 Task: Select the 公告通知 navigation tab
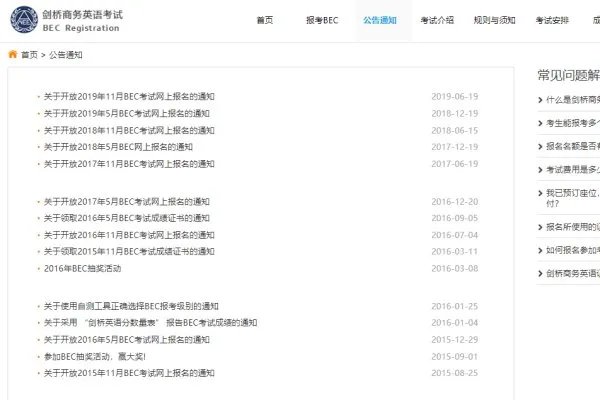(x=380, y=20)
